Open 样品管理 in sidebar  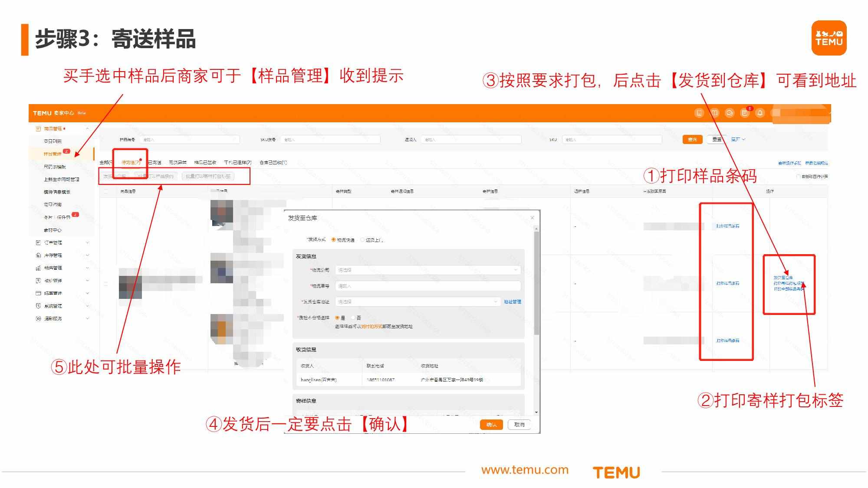point(53,154)
